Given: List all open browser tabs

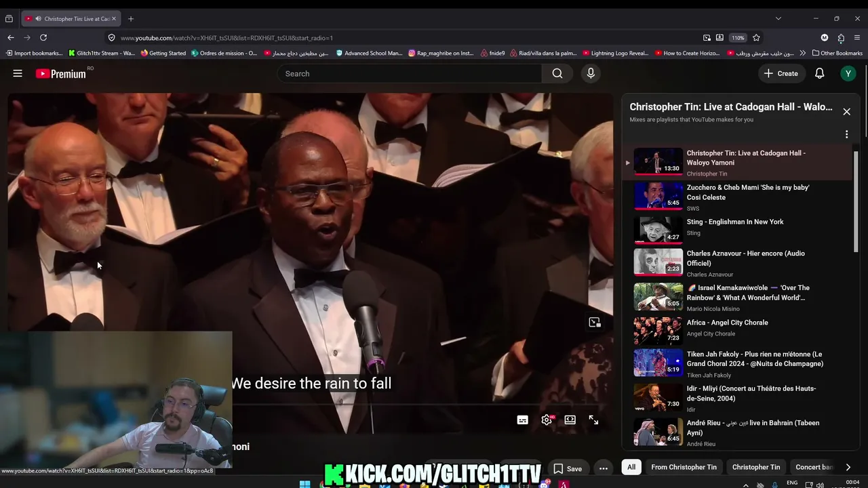Looking at the screenshot, I should coord(778,18).
